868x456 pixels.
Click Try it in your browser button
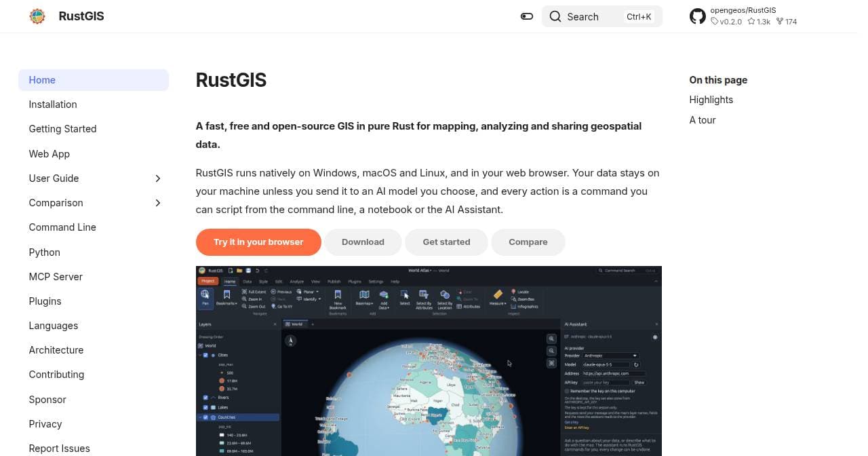tap(258, 242)
